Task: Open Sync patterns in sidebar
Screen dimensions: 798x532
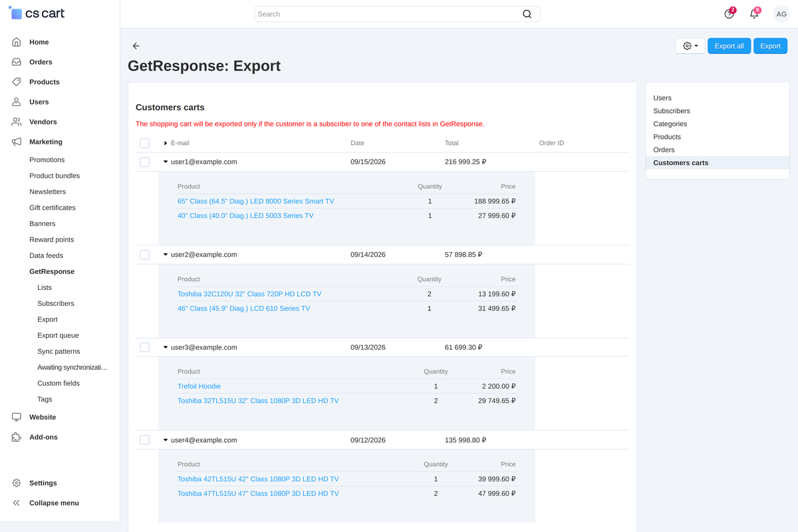Action: click(x=59, y=351)
